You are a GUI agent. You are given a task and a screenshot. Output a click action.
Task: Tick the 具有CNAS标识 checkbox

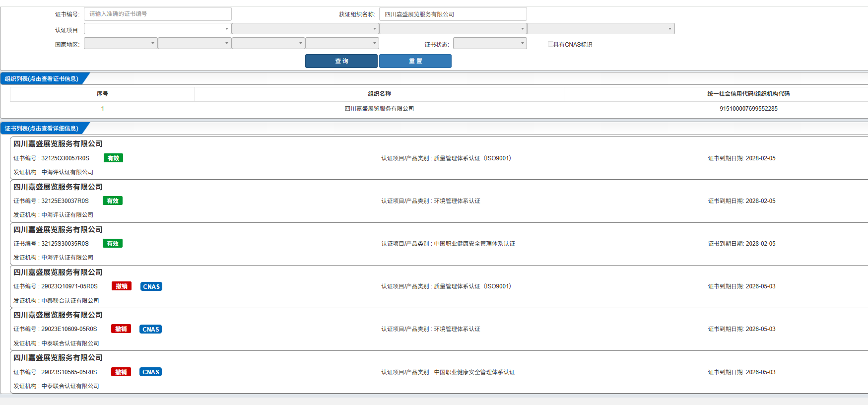(550, 44)
